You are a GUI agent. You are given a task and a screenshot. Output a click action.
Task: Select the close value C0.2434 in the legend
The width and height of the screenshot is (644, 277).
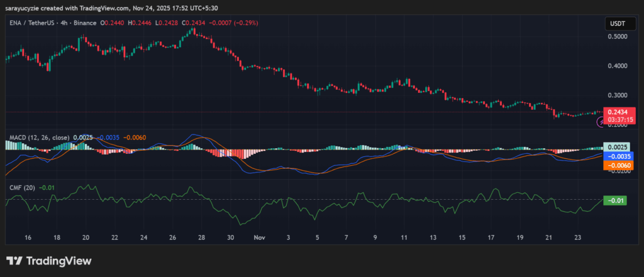coord(194,23)
